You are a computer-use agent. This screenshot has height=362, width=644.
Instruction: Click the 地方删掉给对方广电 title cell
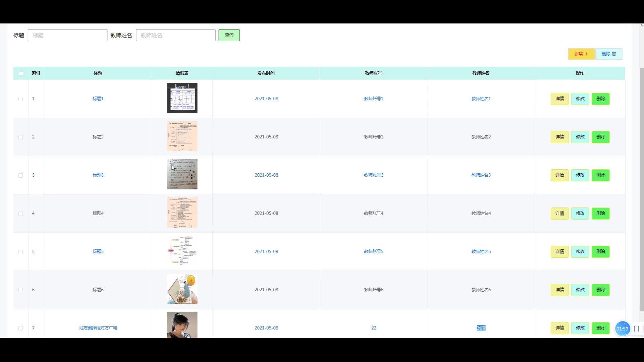pos(98,328)
